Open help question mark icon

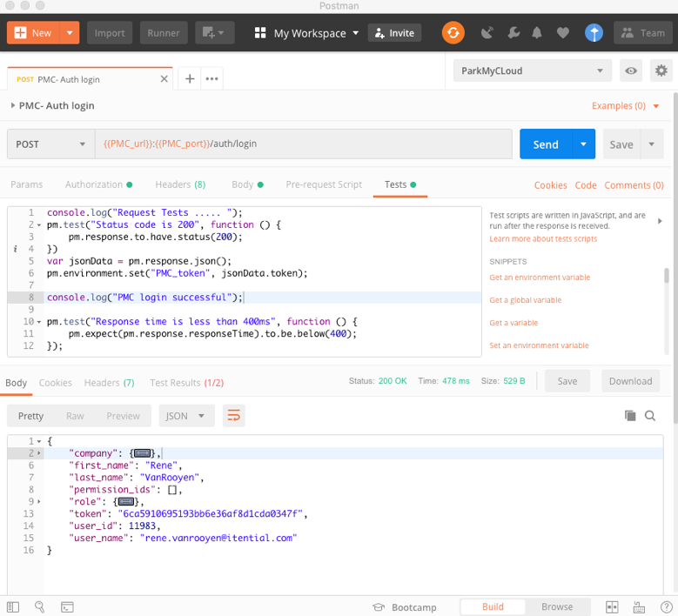[x=667, y=607]
